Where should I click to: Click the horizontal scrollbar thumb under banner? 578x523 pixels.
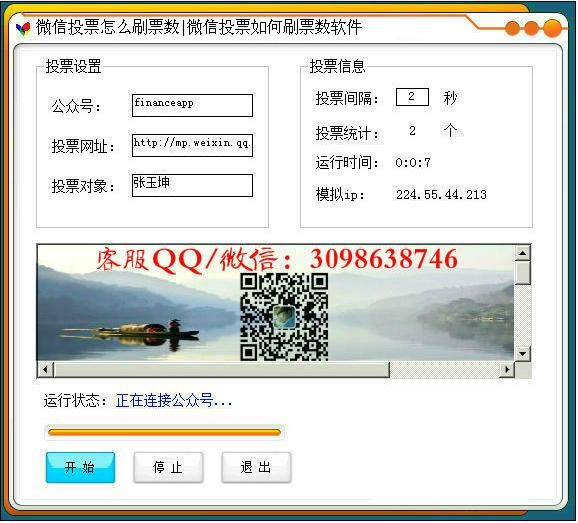(222, 370)
